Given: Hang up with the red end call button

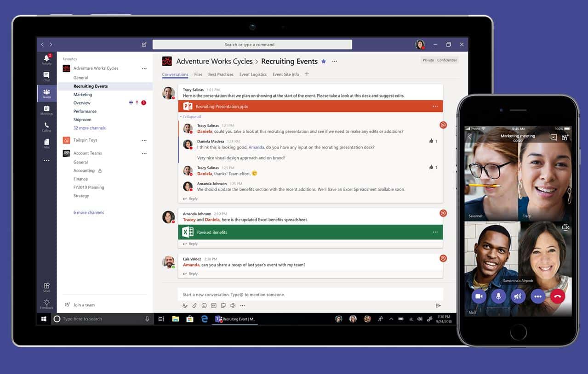Looking at the screenshot, I should click(558, 296).
